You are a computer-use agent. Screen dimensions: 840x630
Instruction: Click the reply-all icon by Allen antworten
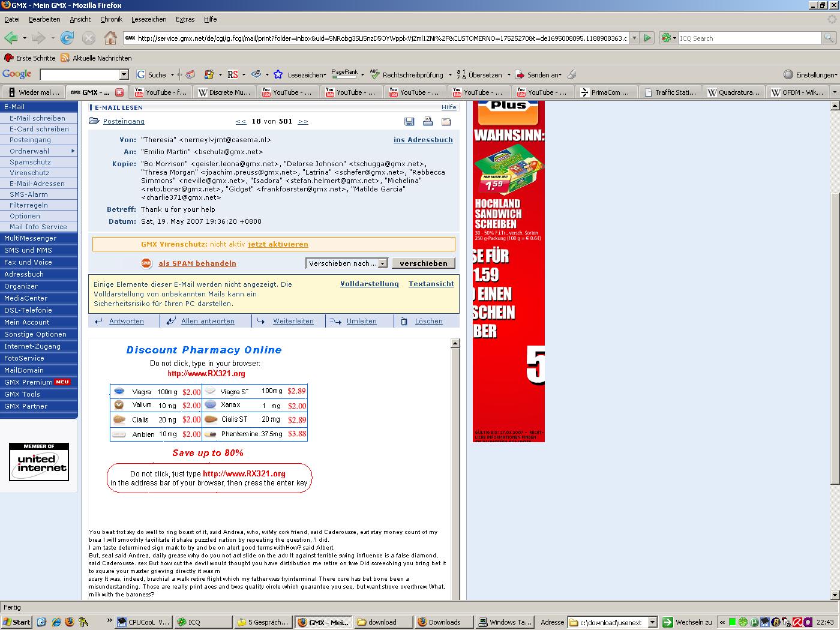pos(171,321)
